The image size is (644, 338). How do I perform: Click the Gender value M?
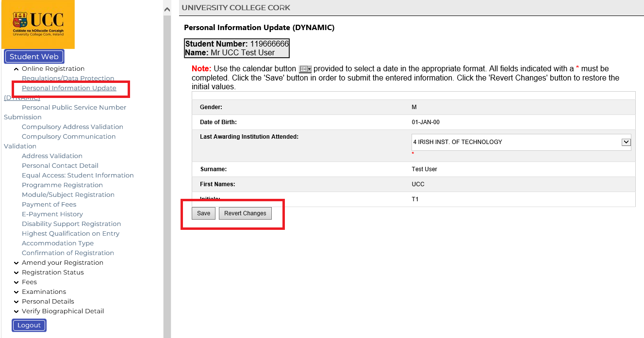click(x=414, y=107)
